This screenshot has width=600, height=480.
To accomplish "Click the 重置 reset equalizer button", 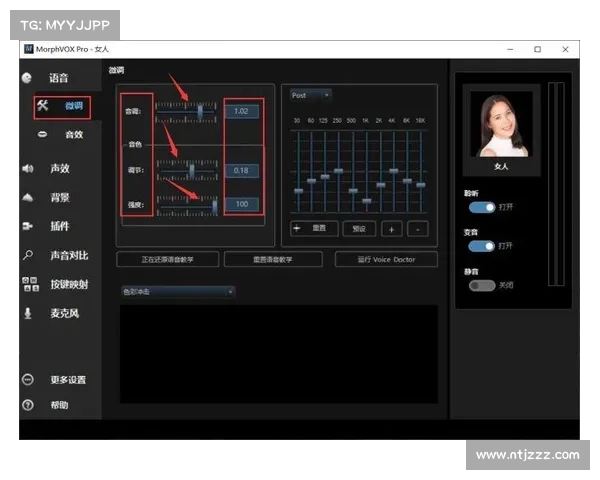I will (x=314, y=229).
